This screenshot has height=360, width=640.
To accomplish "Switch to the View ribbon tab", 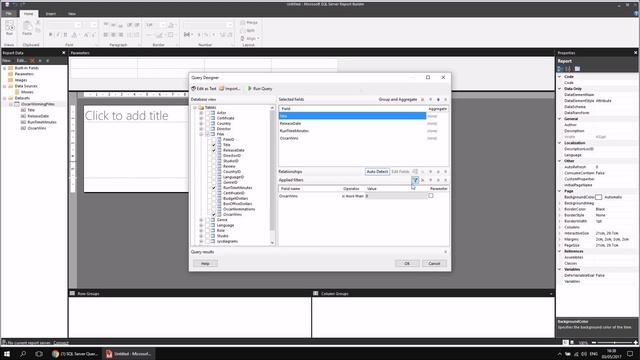I will pos(72,14).
